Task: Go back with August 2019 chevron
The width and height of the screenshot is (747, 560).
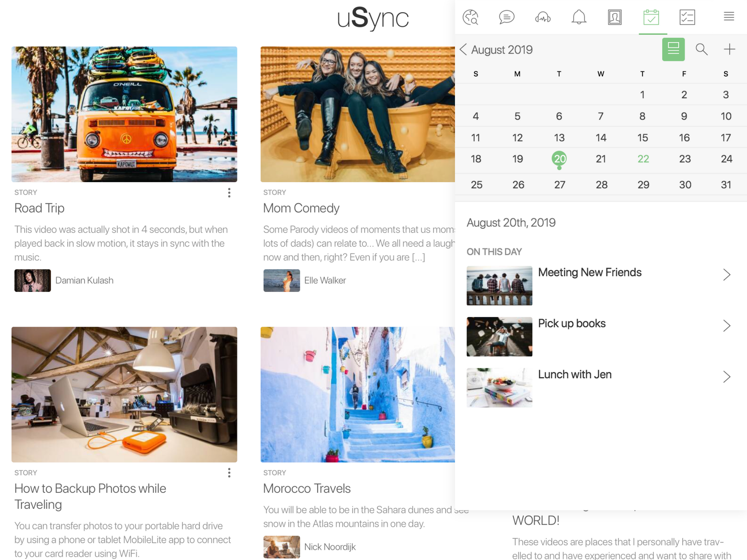Action: 464,49
